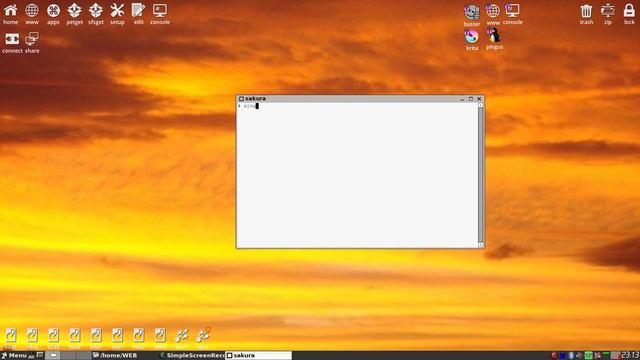
Task: Maximize the sakura window
Action: point(471,99)
